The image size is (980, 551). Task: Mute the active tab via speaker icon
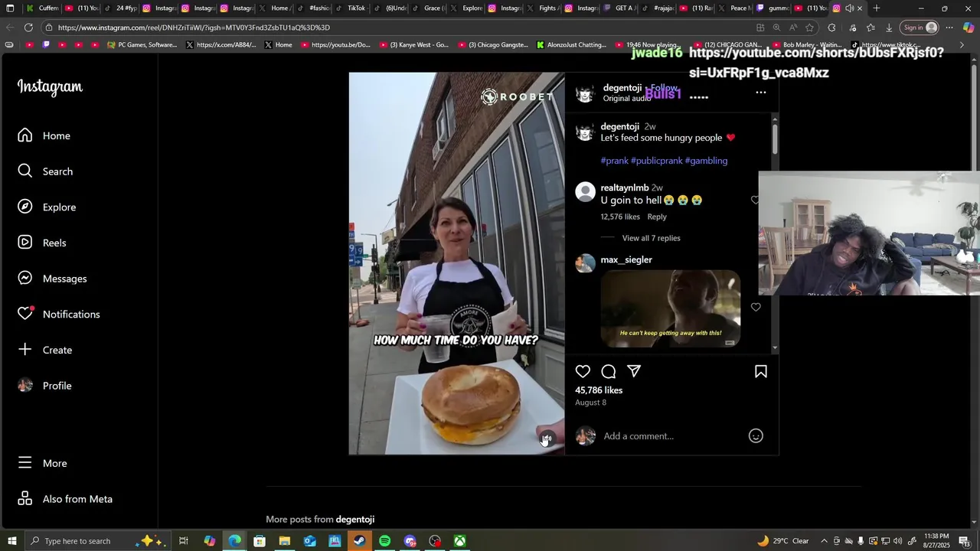[x=849, y=8]
